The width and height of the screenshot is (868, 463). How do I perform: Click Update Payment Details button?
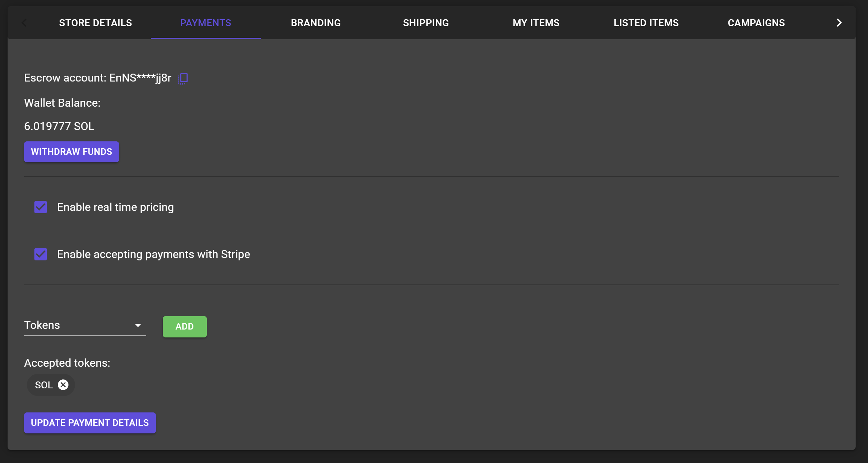pyautogui.click(x=90, y=423)
